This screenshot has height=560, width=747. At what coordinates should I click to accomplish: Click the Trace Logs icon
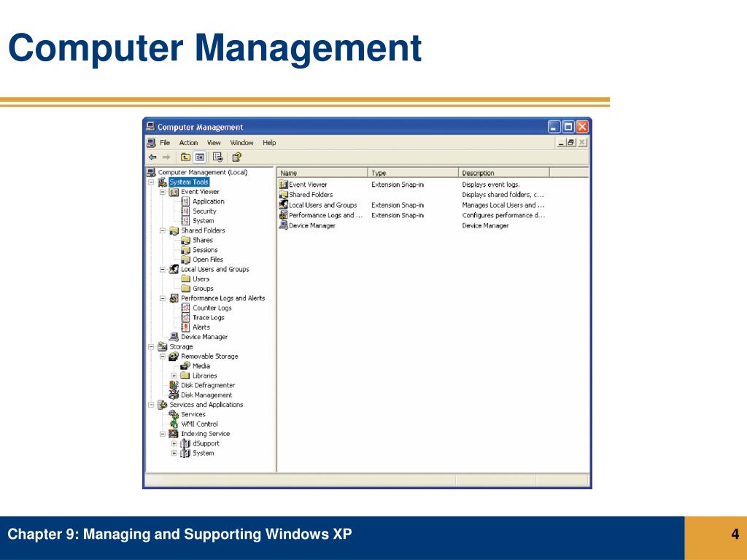pyautogui.click(x=186, y=318)
